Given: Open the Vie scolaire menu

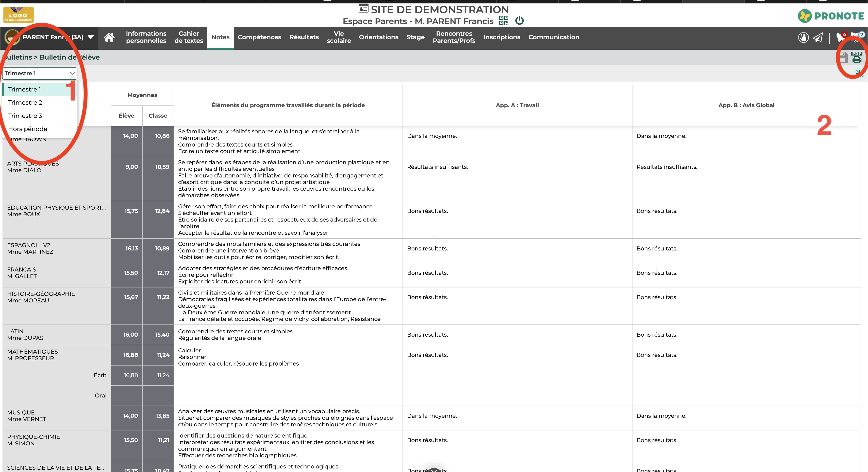Looking at the screenshot, I should point(339,37).
